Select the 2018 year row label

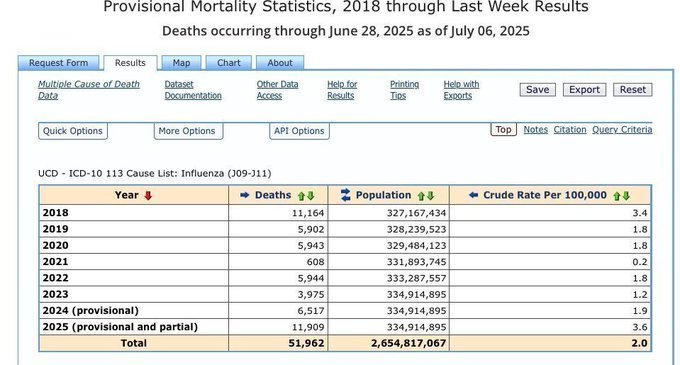coord(56,213)
